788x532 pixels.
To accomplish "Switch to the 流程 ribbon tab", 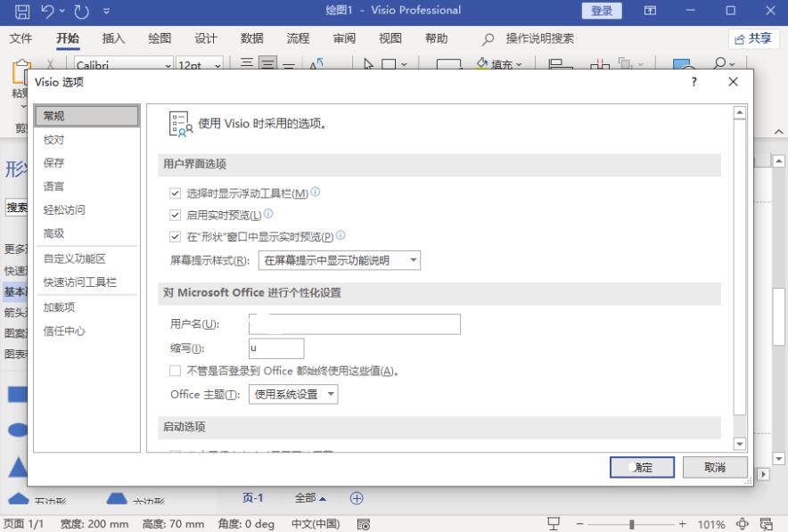I will coord(298,38).
